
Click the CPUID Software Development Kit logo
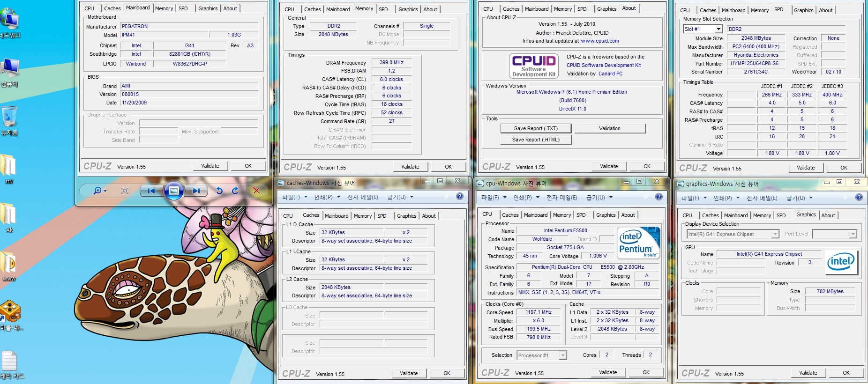coord(534,66)
